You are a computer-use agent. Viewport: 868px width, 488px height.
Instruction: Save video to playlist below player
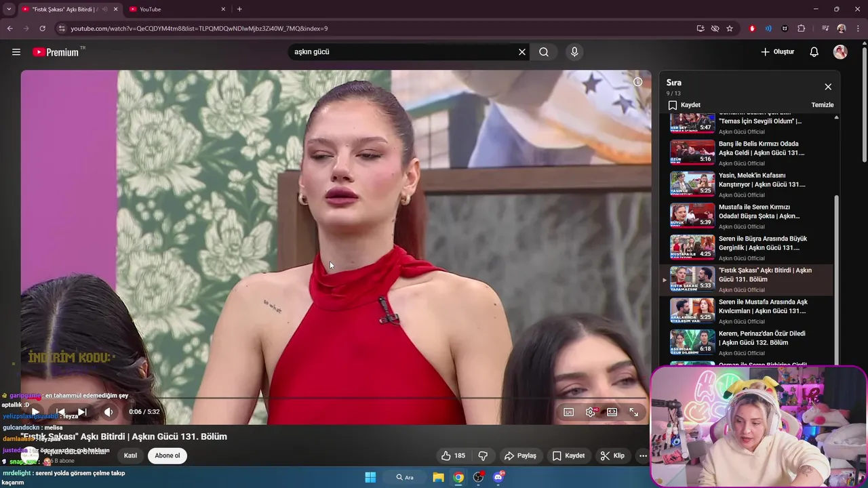(x=568, y=455)
